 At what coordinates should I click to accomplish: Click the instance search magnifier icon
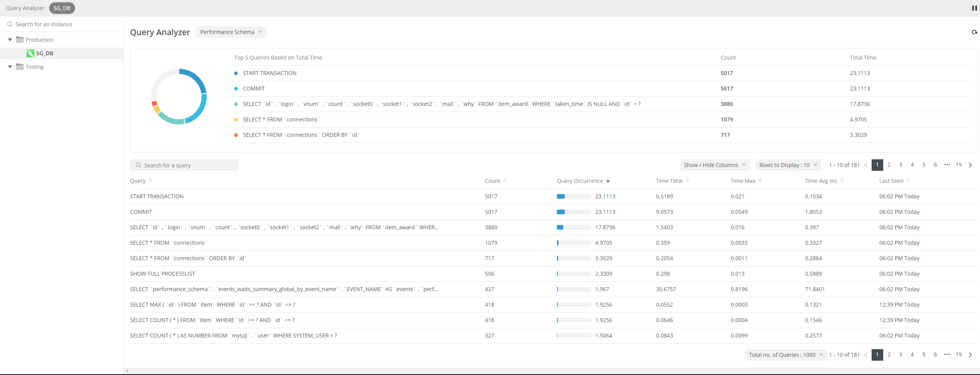10,24
